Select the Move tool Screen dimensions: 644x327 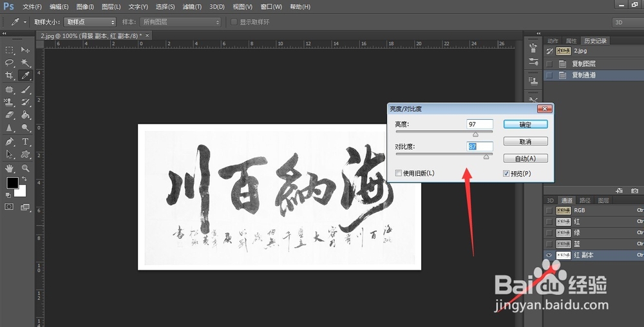tap(26, 50)
